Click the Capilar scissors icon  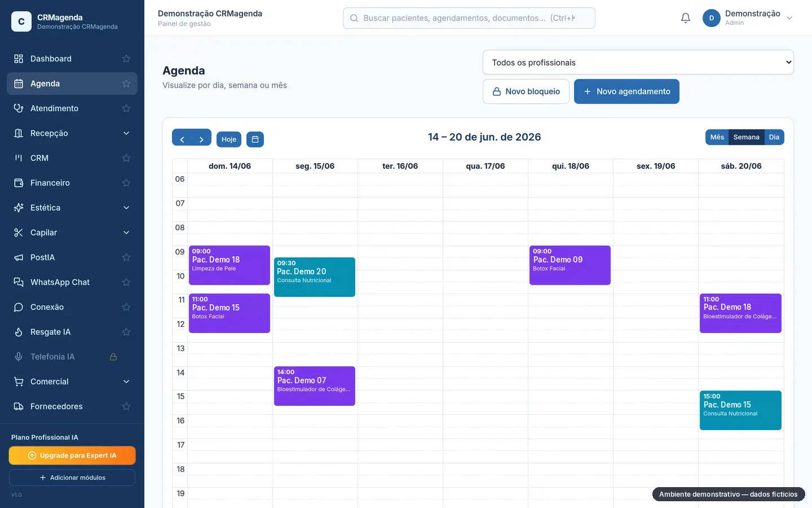(x=19, y=233)
